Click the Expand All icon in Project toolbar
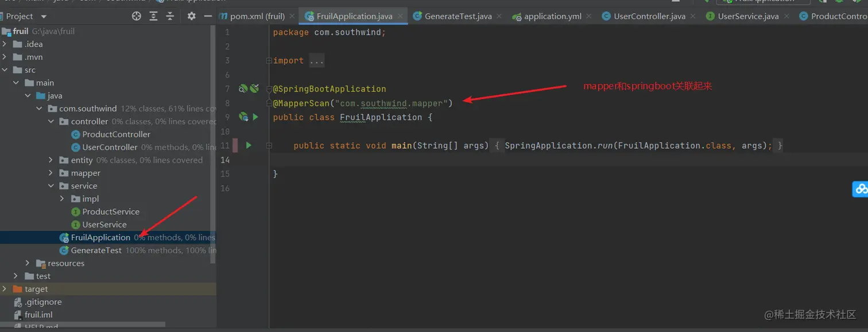This screenshot has width=868, height=332. [153, 16]
